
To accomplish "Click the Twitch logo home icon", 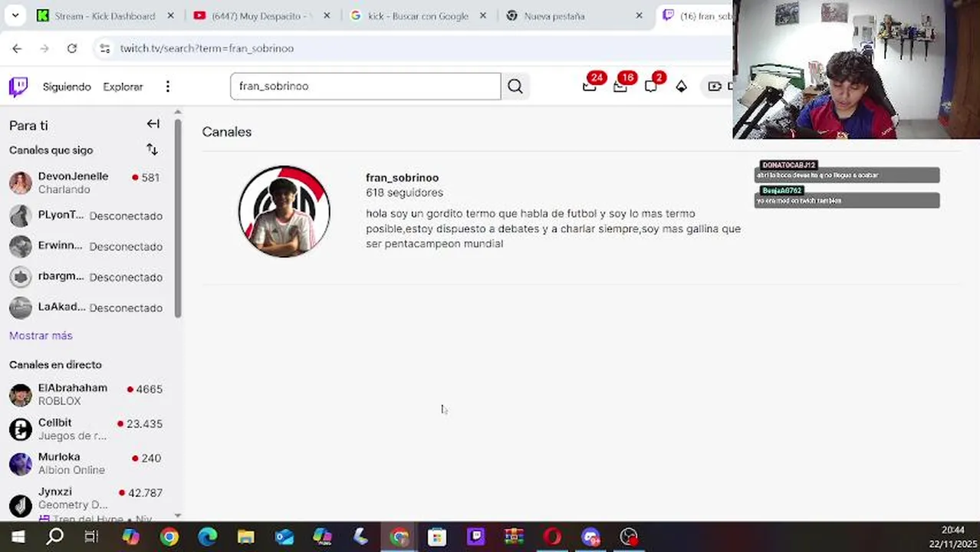I will pos(18,87).
